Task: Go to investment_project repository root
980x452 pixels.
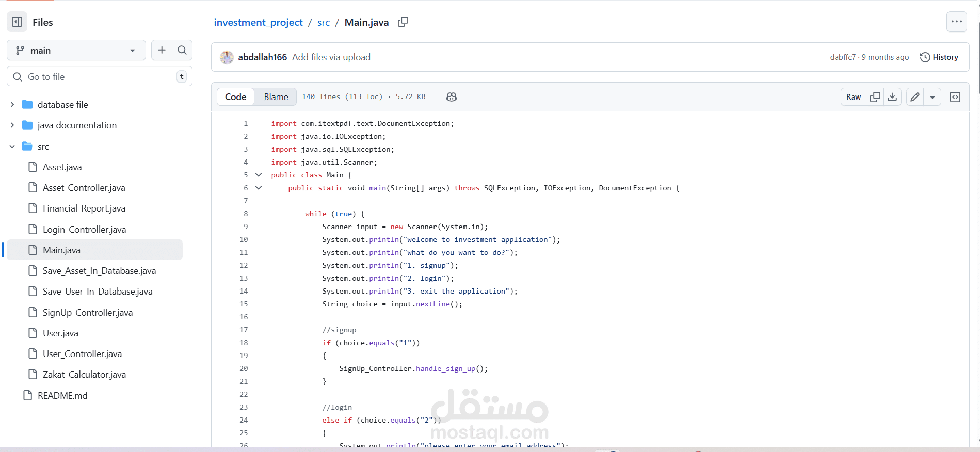Action: pyautogui.click(x=258, y=22)
